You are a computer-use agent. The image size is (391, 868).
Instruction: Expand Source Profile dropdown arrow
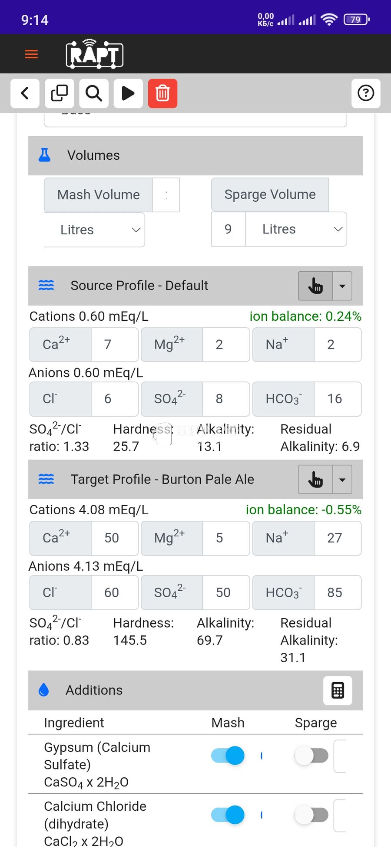tap(342, 286)
